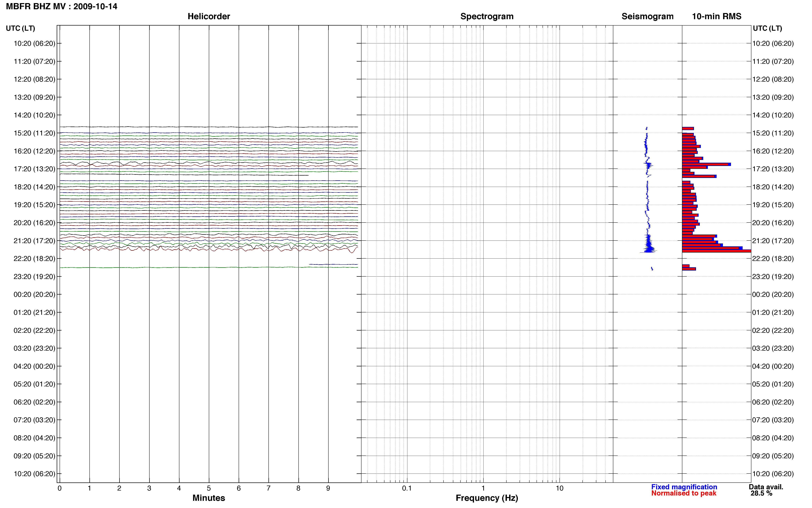This screenshot has height=508, width=812.
Task: Click left axis label '15:20 (11:20)'
Action: coord(35,133)
